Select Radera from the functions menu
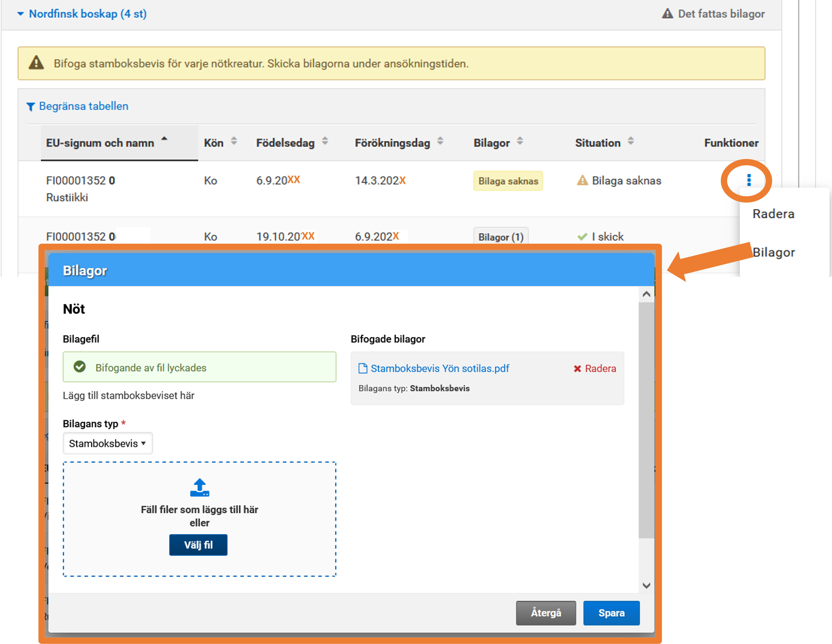The image size is (832, 644). 773,214
